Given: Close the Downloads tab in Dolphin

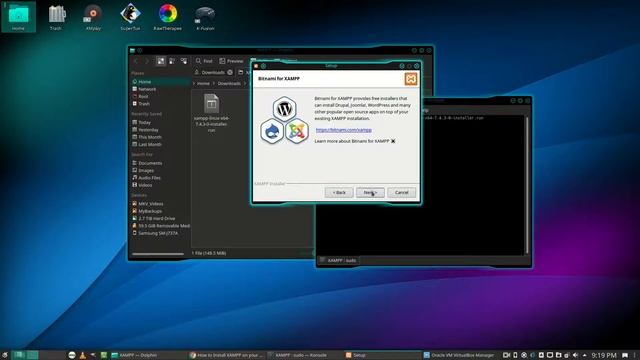Looking at the screenshot, I should click(230, 72).
